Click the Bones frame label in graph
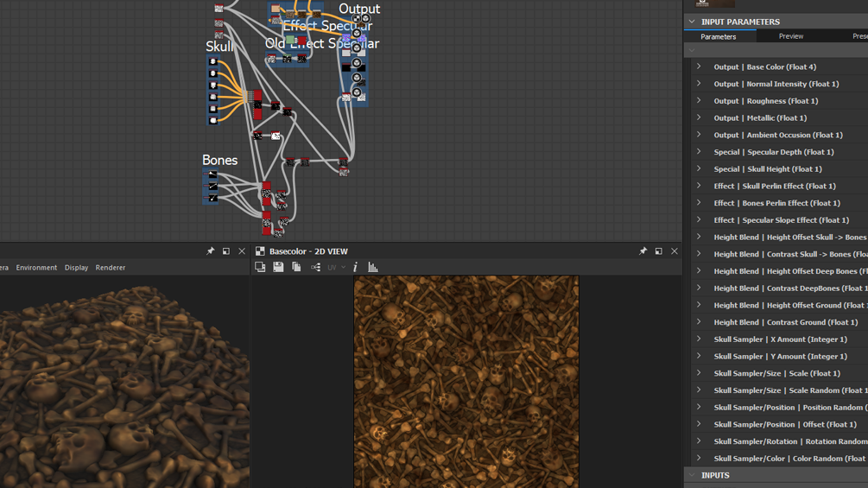 [x=219, y=160]
